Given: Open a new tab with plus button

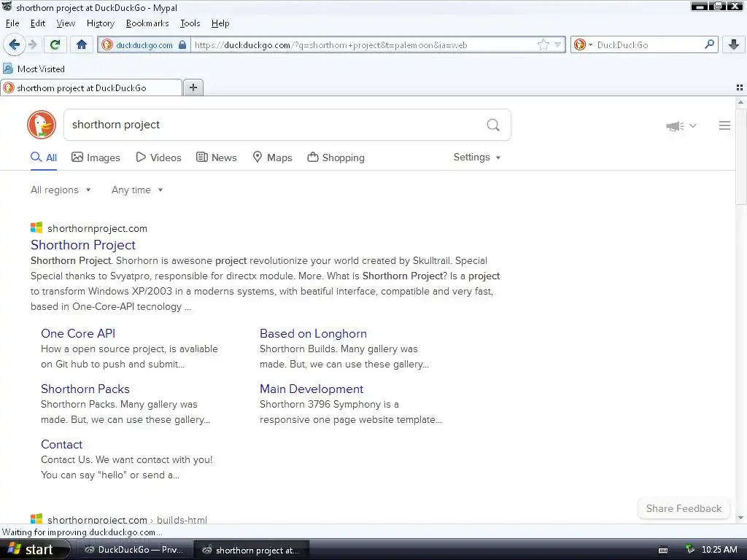Looking at the screenshot, I should click(x=193, y=87).
